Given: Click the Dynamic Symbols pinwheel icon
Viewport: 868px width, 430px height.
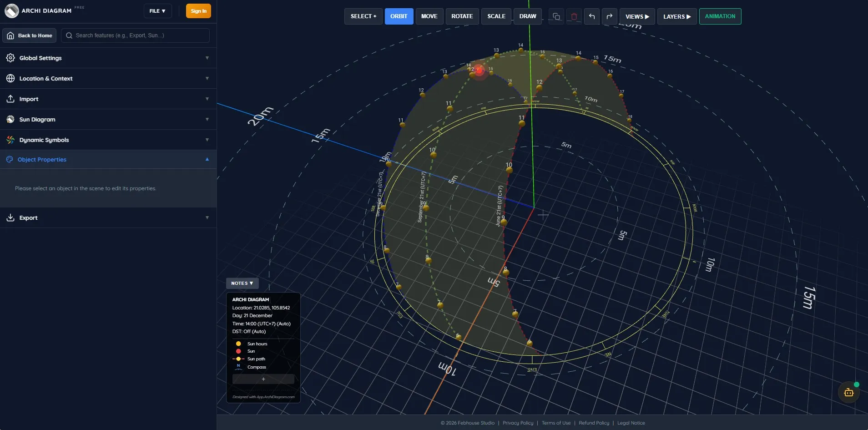Looking at the screenshot, I should tap(10, 140).
